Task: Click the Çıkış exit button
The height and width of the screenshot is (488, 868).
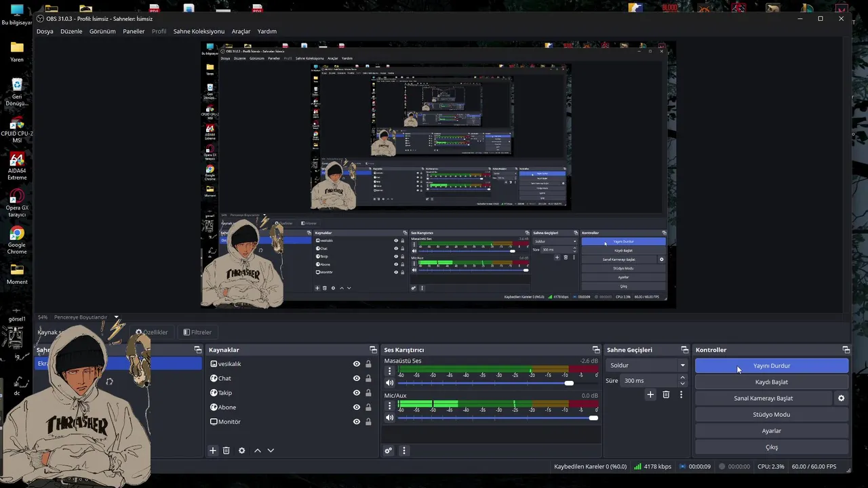Action: point(772,447)
